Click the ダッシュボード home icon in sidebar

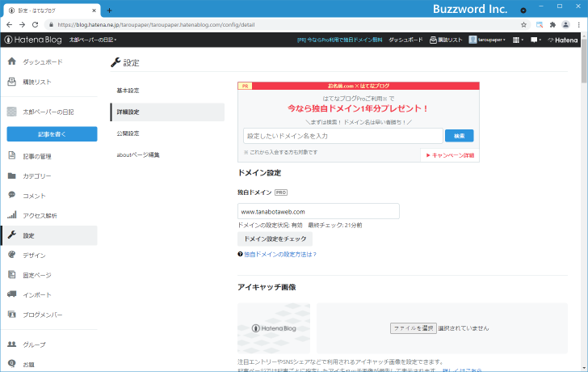[12, 61]
